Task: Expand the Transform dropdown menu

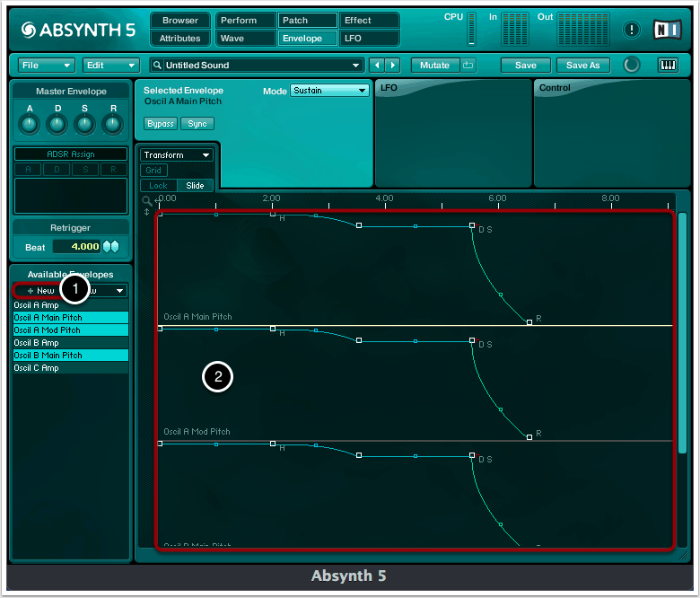Action: point(177,155)
